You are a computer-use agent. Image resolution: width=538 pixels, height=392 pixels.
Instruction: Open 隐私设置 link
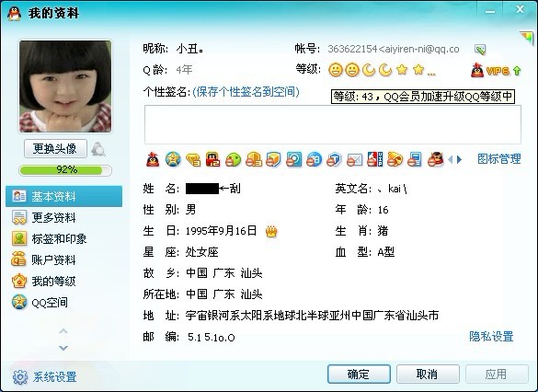click(491, 337)
